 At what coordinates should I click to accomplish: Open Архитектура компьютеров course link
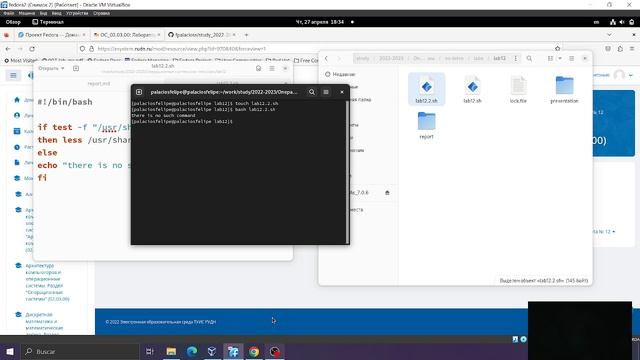coord(47,282)
